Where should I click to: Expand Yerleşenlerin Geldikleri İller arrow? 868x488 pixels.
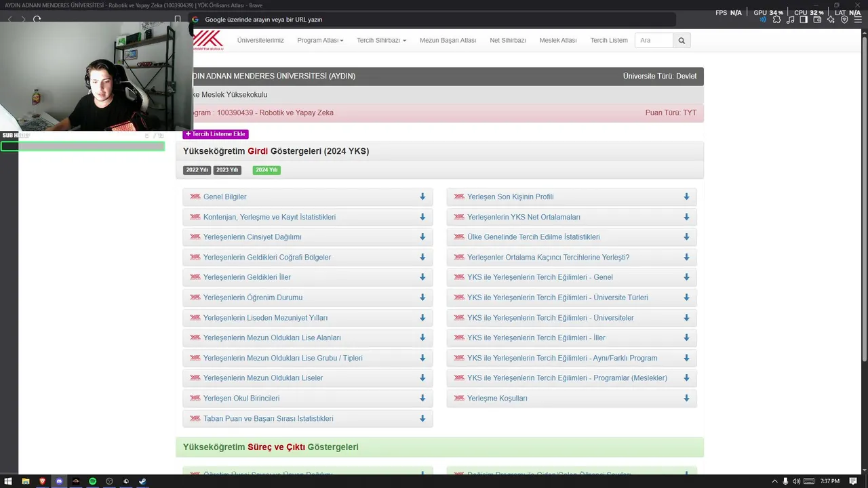coord(422,277)
